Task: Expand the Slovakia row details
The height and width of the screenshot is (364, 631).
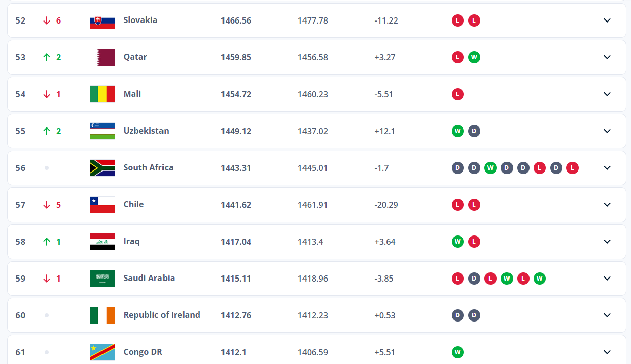Action: tap(607, 20)
